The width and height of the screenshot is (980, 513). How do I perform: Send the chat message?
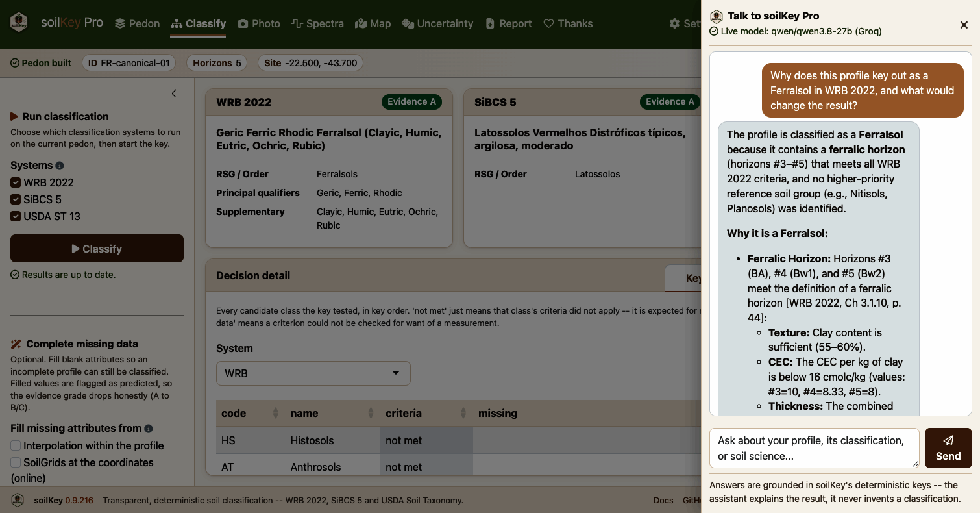coord(948,448)
